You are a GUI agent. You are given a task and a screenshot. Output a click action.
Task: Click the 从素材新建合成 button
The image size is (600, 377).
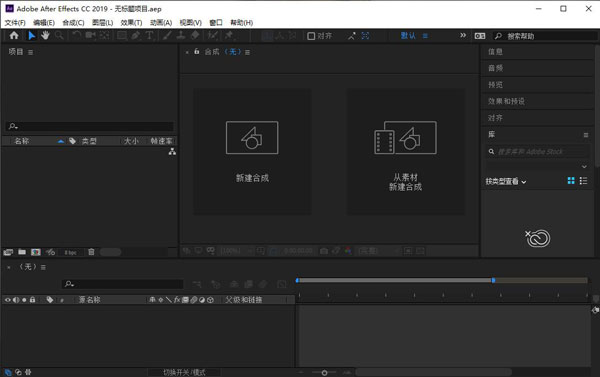click(x=406, y=152)
